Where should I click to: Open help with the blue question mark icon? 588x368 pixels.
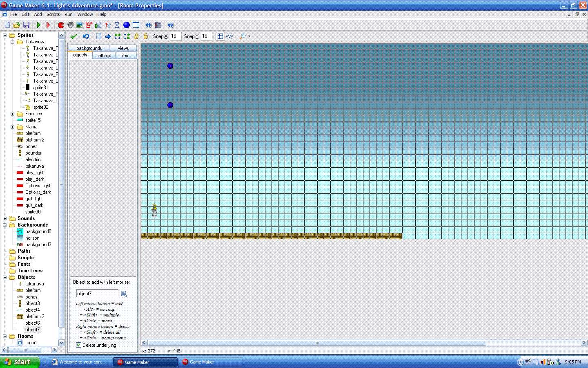point(171,25)
